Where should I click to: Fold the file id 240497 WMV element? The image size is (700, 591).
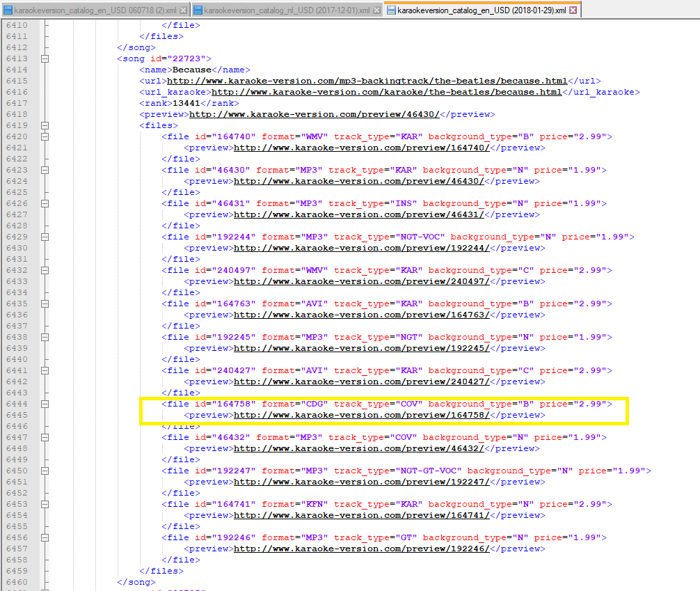click(x=45, y=271)
